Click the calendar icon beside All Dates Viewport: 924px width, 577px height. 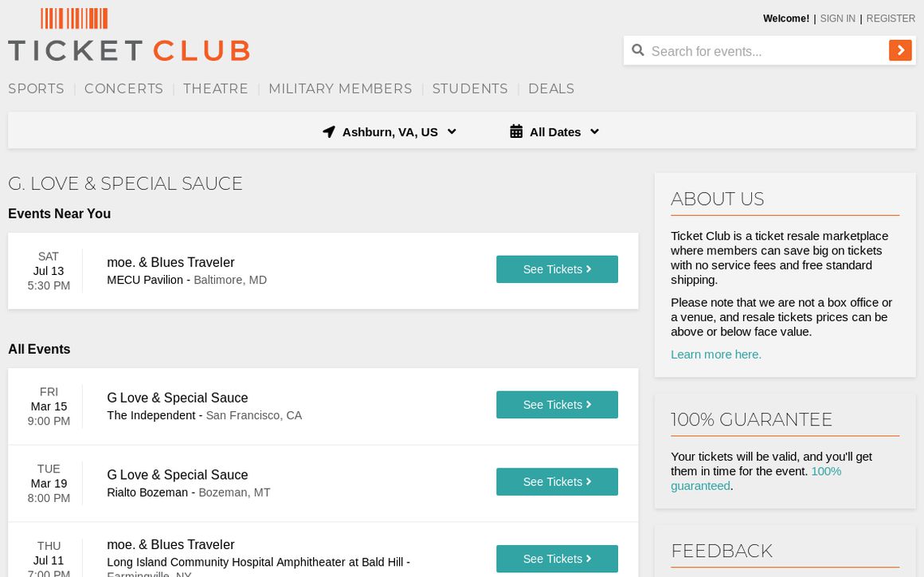pos(516,131)
